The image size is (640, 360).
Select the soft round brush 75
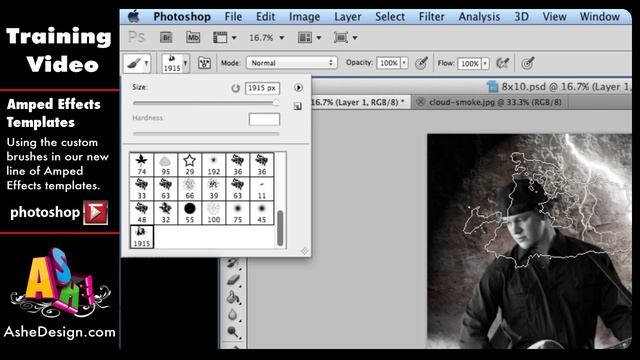(238, 213)
